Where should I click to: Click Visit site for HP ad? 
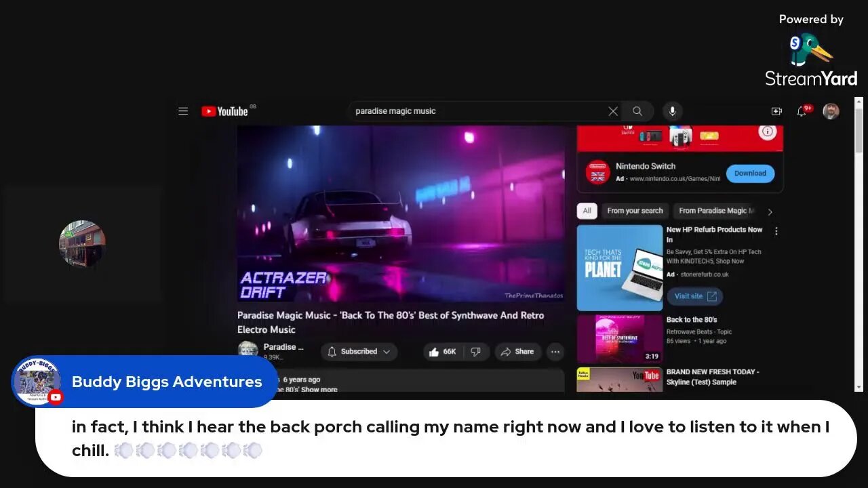[x=695, y=296]
